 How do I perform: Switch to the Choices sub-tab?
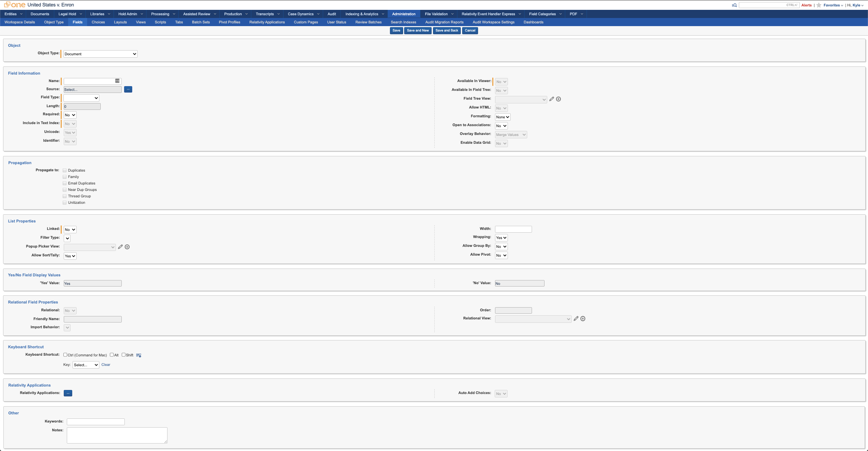98,22
